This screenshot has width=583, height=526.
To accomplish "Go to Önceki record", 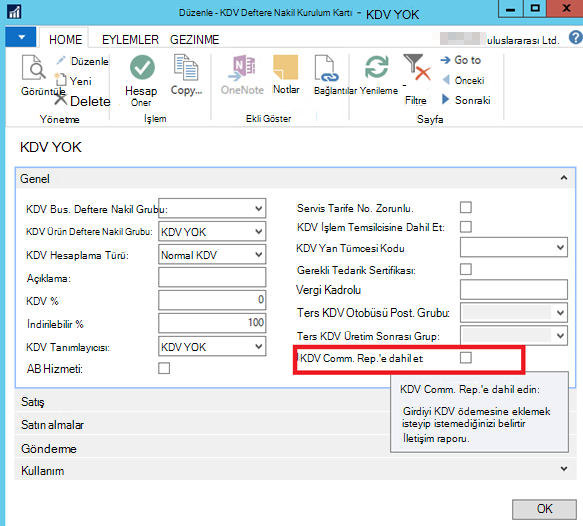I will 469,80.
